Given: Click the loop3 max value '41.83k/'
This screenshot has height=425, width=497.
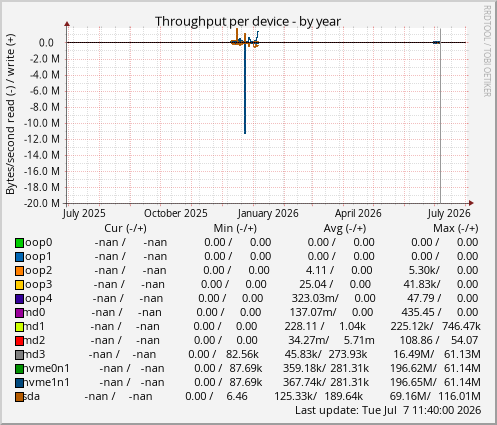Looking at the screenshot, I should click(422, 284).
